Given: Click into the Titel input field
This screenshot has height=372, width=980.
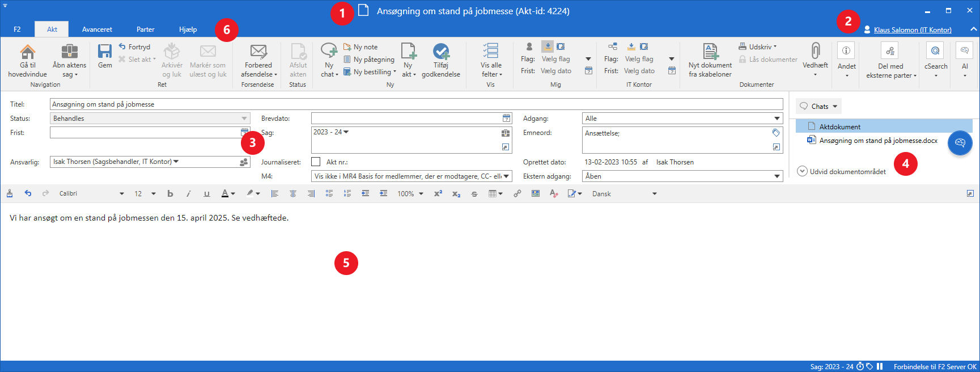Looking at the screenshot, I should [416, 104].
